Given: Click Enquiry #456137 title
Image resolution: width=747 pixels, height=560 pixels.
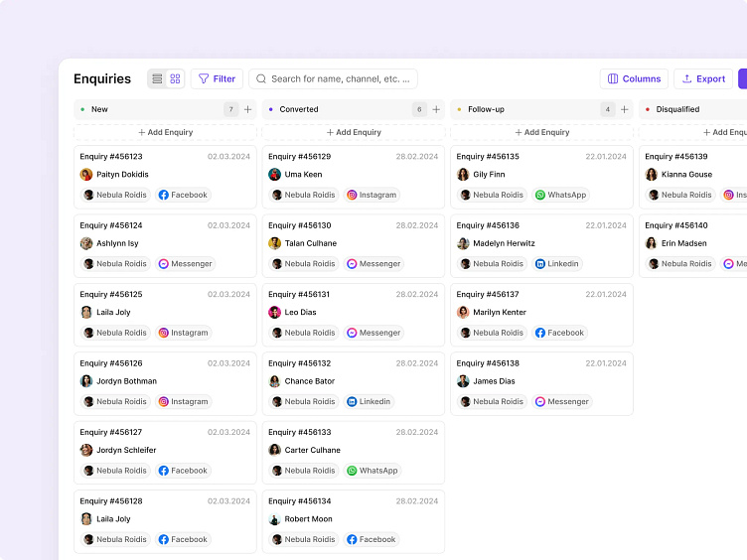Looking at the screenshot, I should [x=488, y=294].
